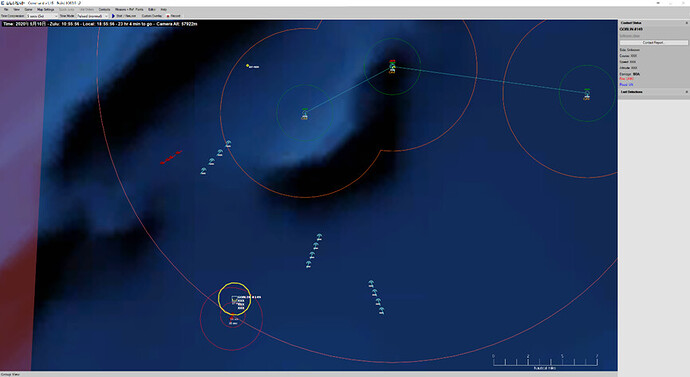Select the unit where the cyan course lines meet
Screen dimensions: 690x377
click(x=392, y=66)
